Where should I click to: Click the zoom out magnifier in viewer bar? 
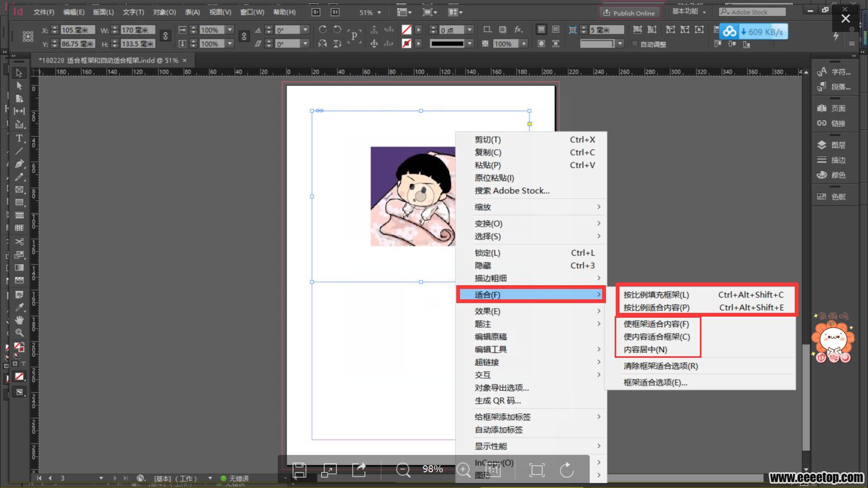403,470
